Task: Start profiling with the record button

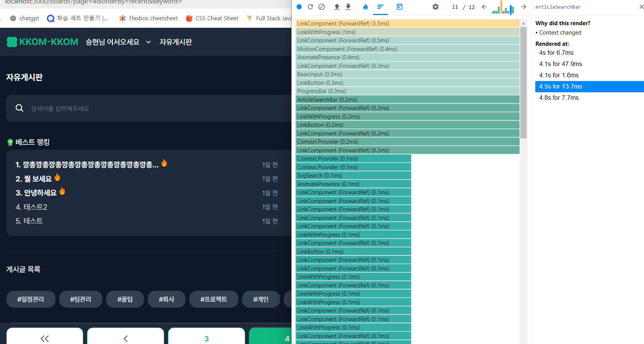Action: point(299,7)
